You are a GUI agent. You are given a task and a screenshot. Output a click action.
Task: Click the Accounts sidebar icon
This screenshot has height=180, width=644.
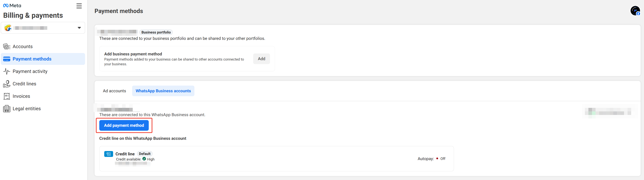[x=7, y=47]
